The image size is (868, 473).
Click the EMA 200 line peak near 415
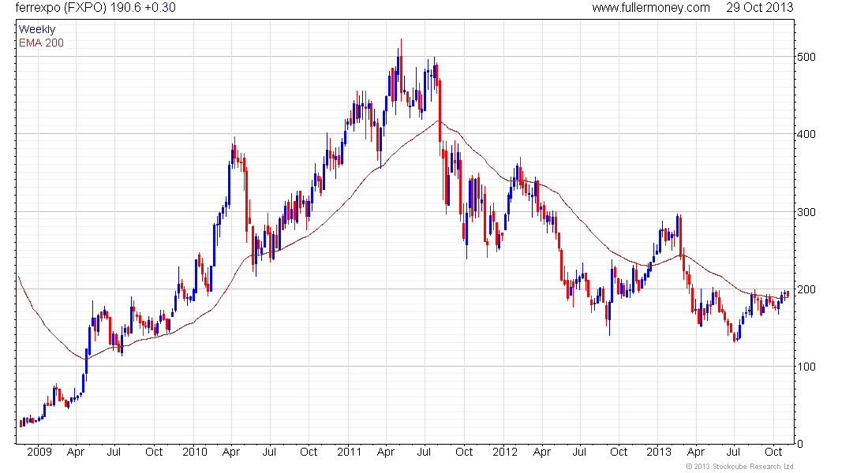click(439, 121)
